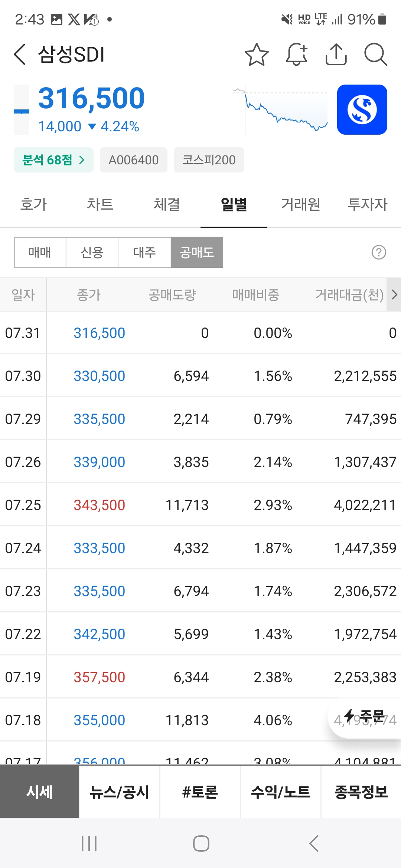The height and width of the screenshot is (868, 401).
Task: Open the X app notification icon
Action: tap(74, 19)
